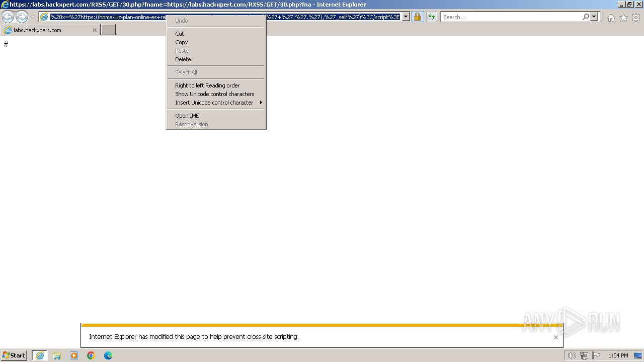
Task: Choose Open IME from context menu
Action: (x=216, y=116)
